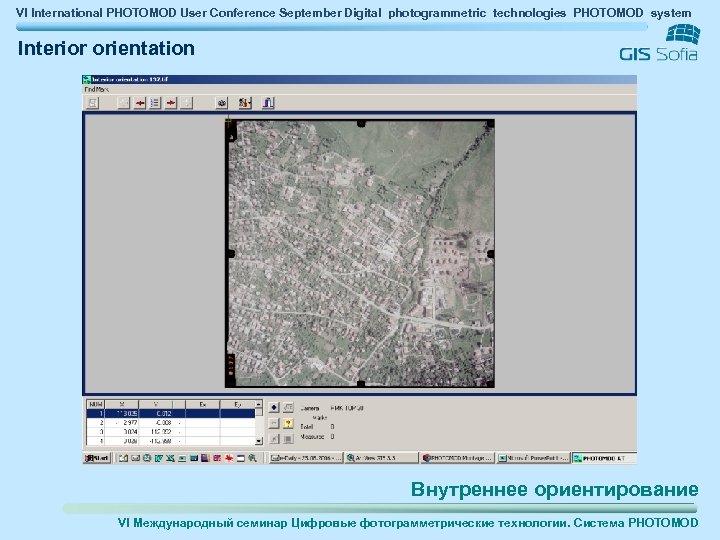Select row 1 in the marks table

tap(170, 414)
